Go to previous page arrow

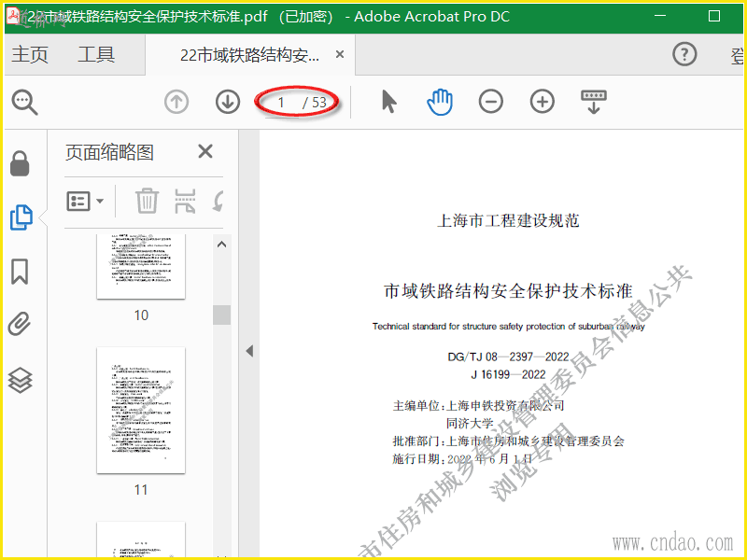[x=176, y=102]
